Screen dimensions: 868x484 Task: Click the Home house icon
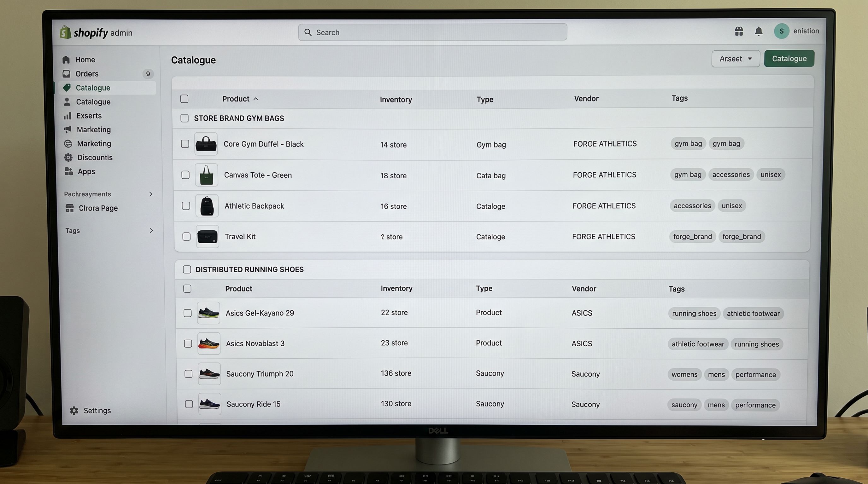66,60
